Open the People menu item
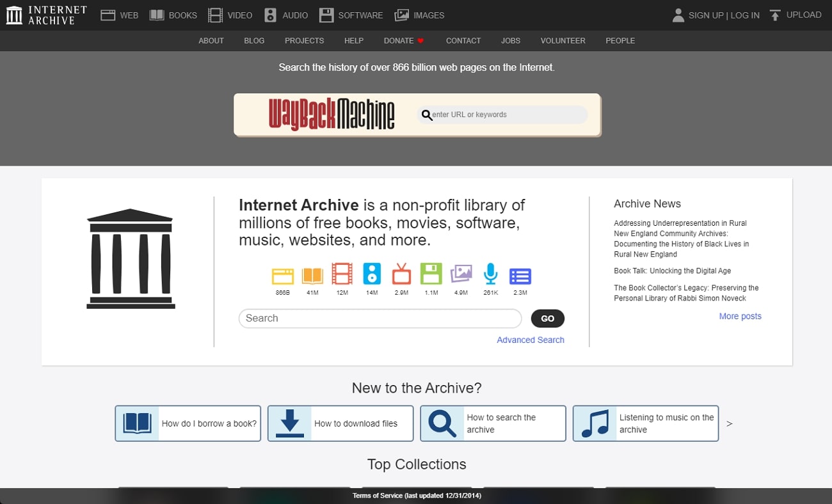832x504 pixels. 620,40
